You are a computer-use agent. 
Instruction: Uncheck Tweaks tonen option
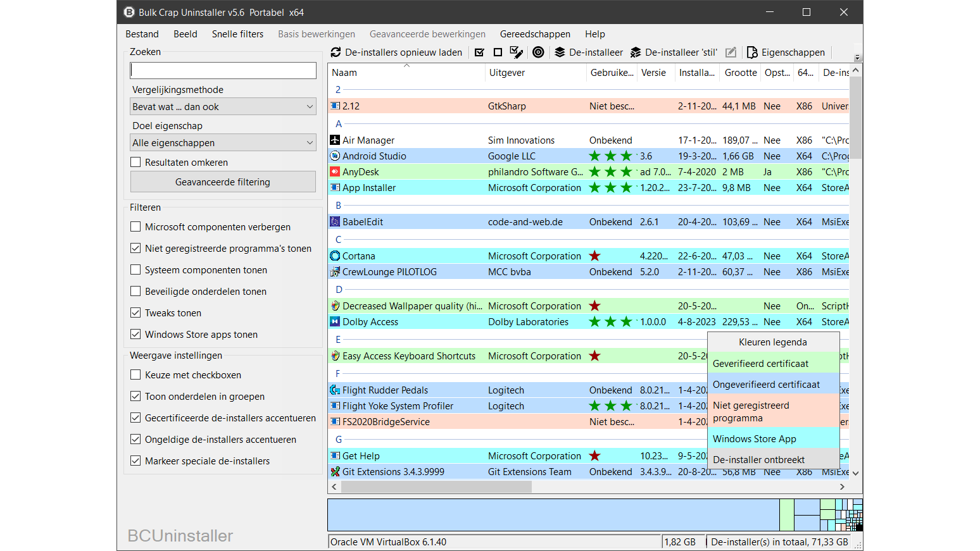[135, 313]
